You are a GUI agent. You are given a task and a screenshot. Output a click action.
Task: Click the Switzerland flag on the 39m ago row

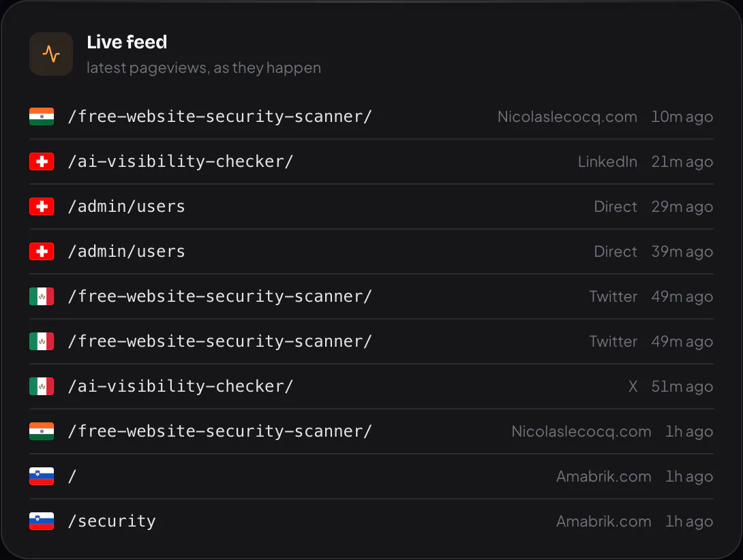[x=42, y=251]
